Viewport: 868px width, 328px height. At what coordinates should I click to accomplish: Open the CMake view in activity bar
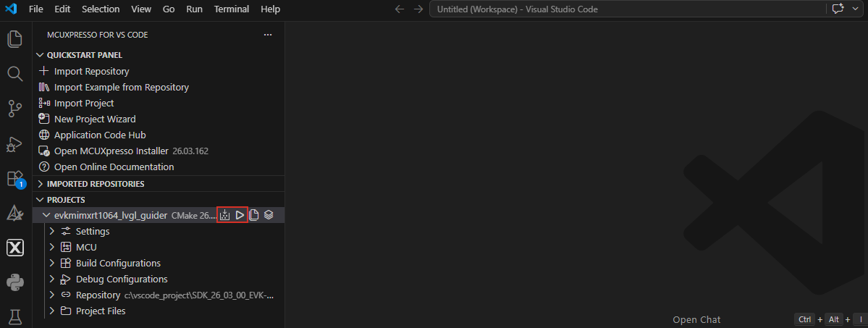tap(15, 214)
